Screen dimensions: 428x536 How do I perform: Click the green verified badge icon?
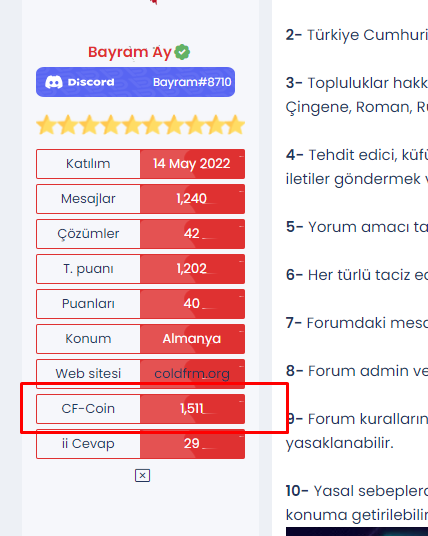182,52
